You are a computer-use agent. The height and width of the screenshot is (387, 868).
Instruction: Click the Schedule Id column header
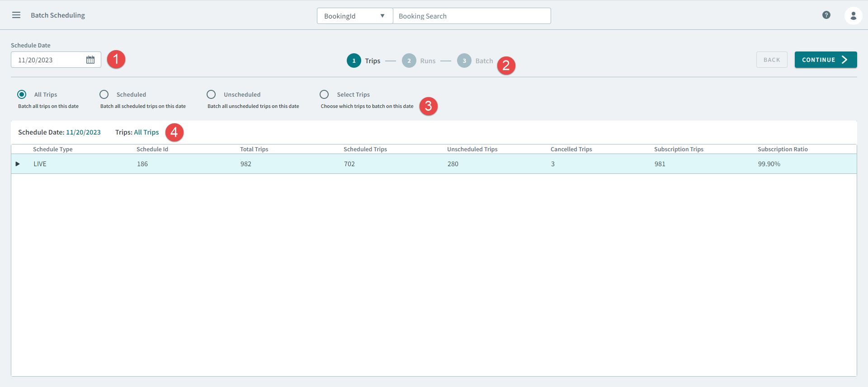click(152, 149)
